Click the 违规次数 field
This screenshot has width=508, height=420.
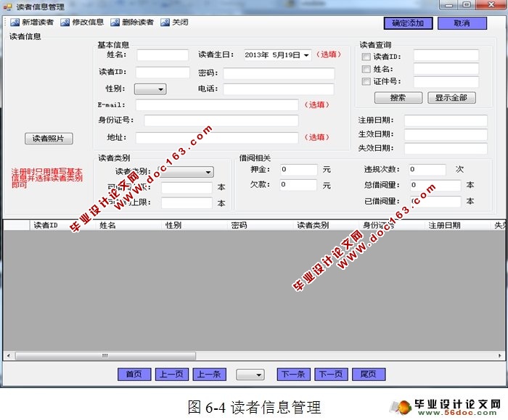(427, 169)
